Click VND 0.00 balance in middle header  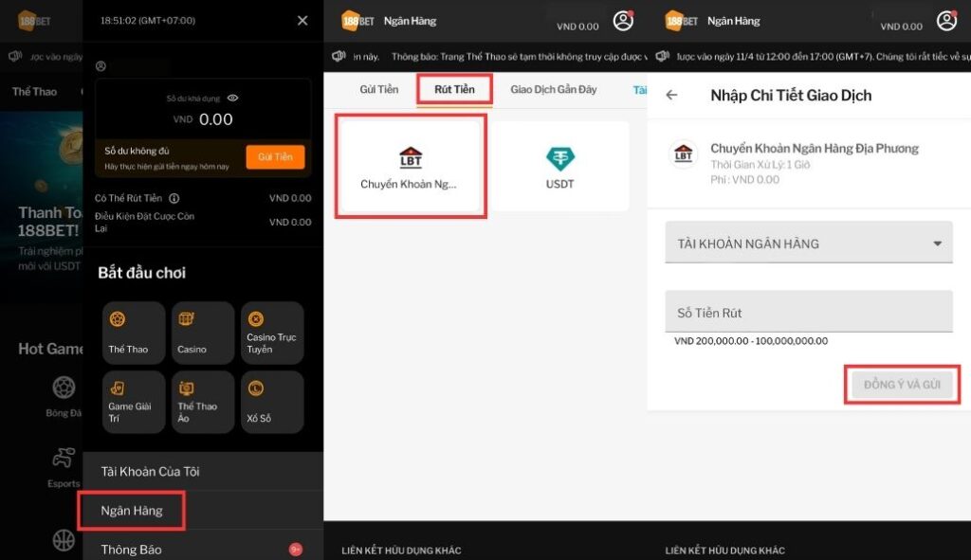(x=577, y=27)
